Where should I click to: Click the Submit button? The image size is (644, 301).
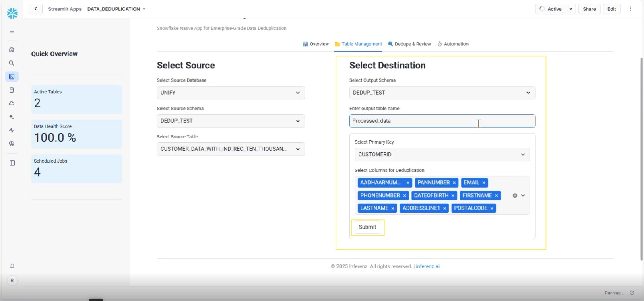[x=367, y=227]
